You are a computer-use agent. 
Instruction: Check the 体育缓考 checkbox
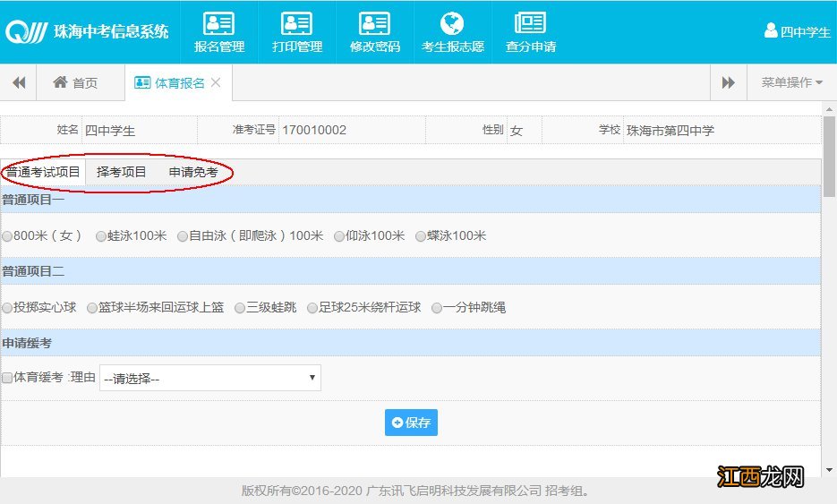click(7, 378)
